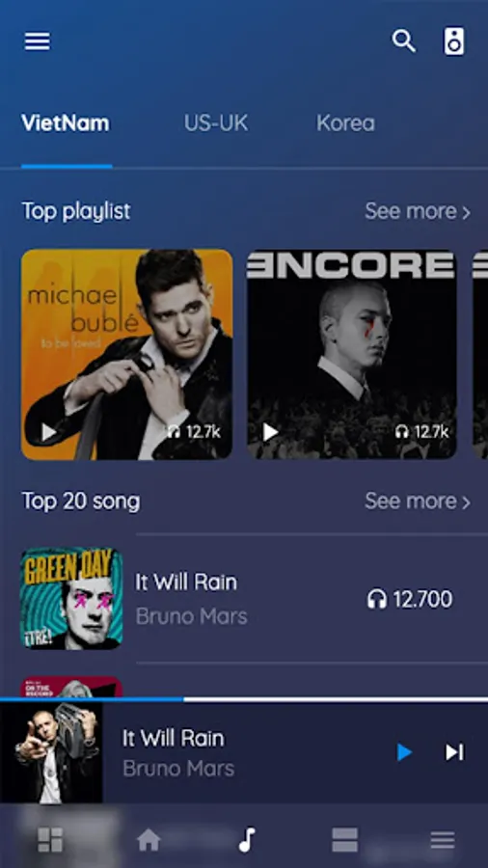The height and width of the screenshot is (868, 488).
Task: Tap the grid dashboard icon in bottom bar
Action: click(x=50, y=840)
